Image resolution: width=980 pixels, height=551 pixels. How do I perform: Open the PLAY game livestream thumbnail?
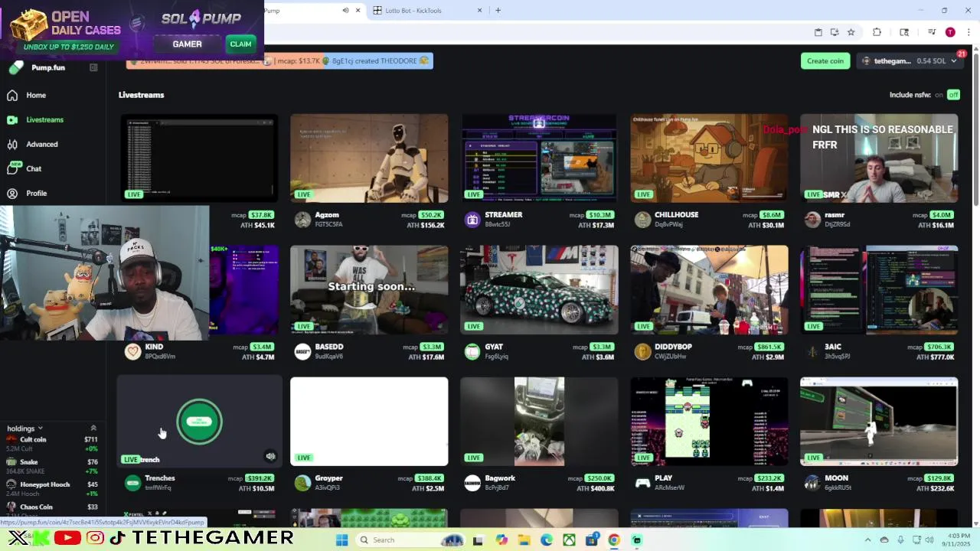709,422
